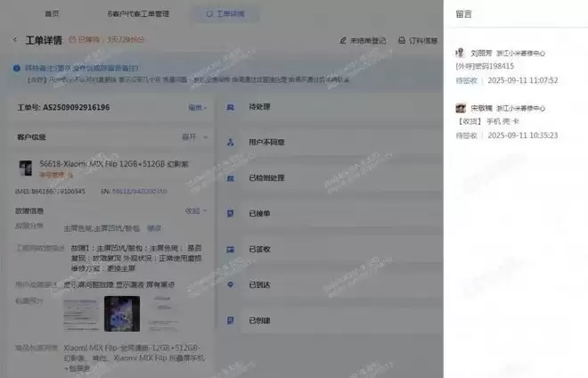This screenshot has height=378, width=588.
Task: Switch to the 首页 tab
Action: (x=54, y=14)
